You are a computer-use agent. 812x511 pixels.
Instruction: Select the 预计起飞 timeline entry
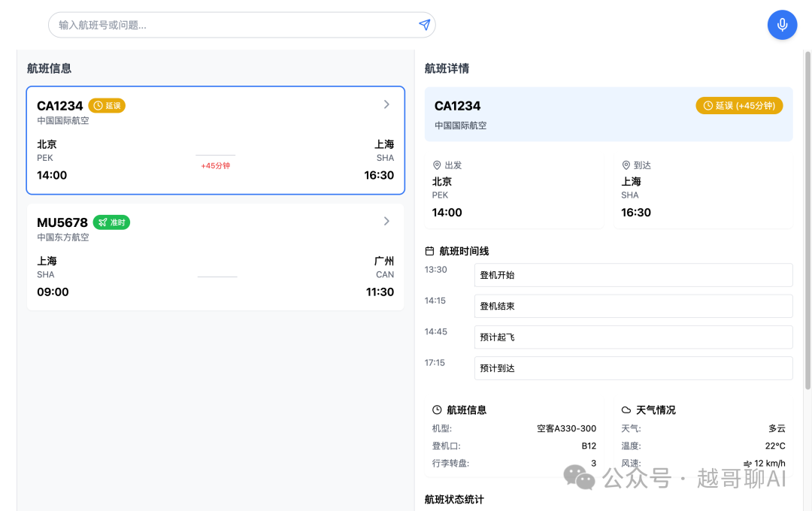tap(633, 337)
